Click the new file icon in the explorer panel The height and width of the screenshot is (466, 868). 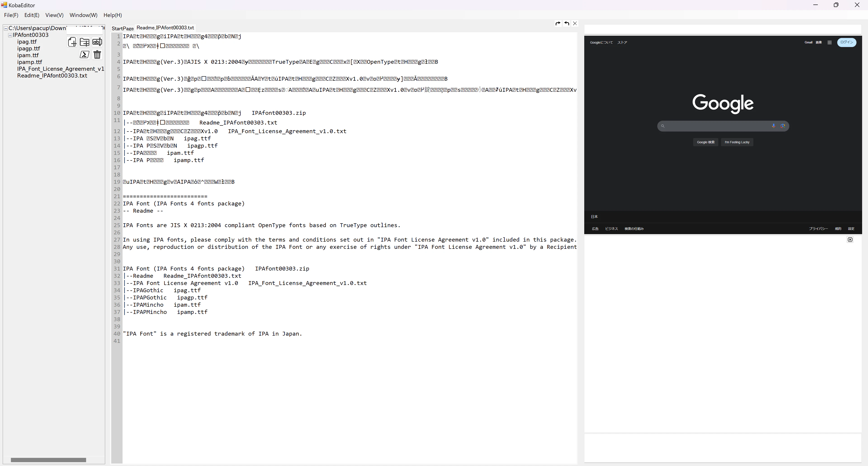[x=72, y=42]
